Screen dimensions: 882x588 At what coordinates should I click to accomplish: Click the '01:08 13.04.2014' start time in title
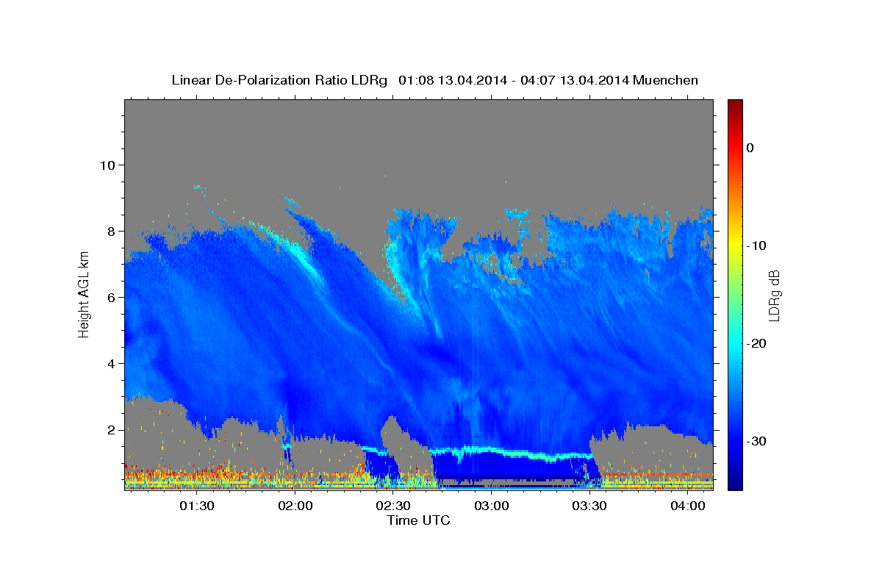452,80
